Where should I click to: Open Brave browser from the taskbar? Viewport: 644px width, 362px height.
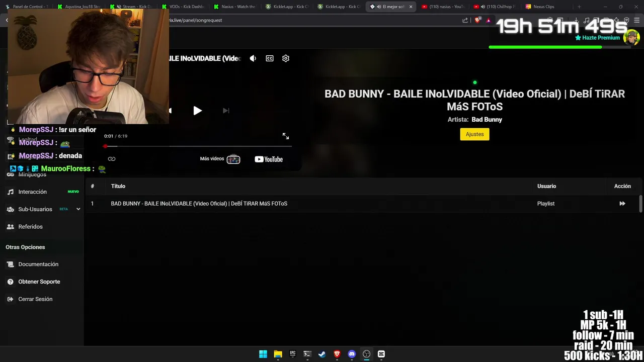[x=337, y=354]
